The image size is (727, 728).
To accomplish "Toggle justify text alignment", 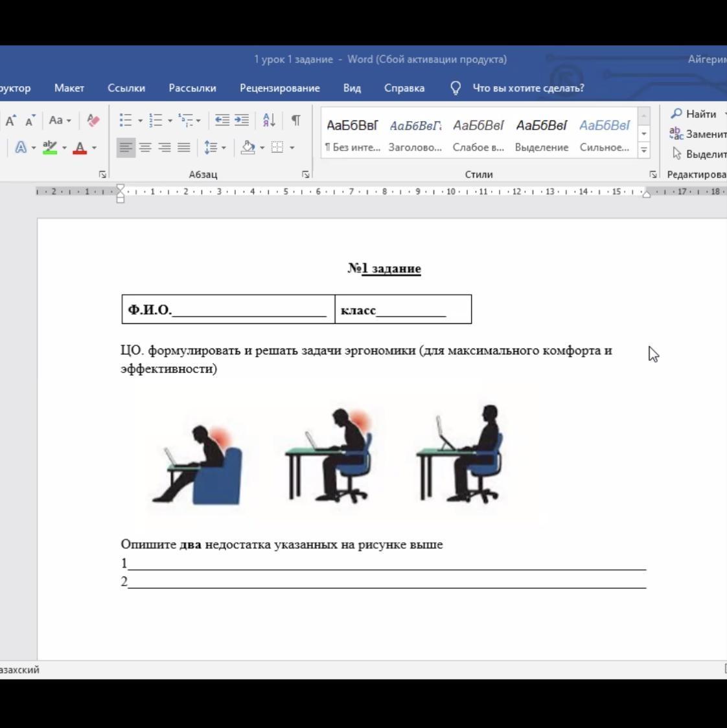I will tap(184, 148).
